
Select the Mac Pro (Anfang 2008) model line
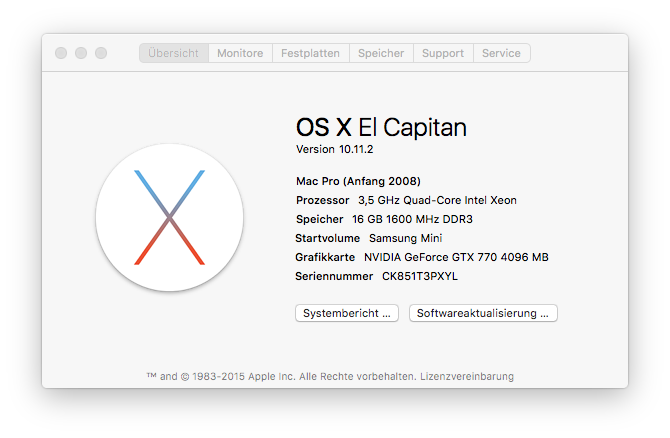pyautogui.click(x=358, y=181)
